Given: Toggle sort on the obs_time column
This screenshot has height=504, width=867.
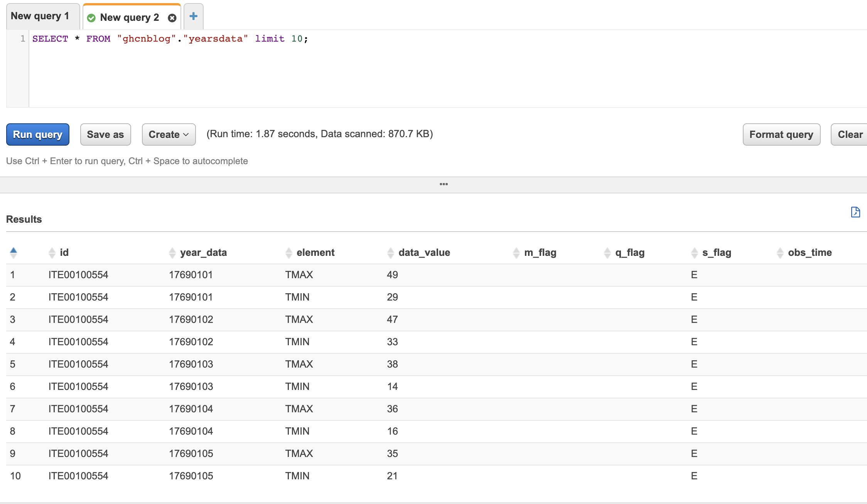Looking at the screenshot, I should [x=778, y=252].
